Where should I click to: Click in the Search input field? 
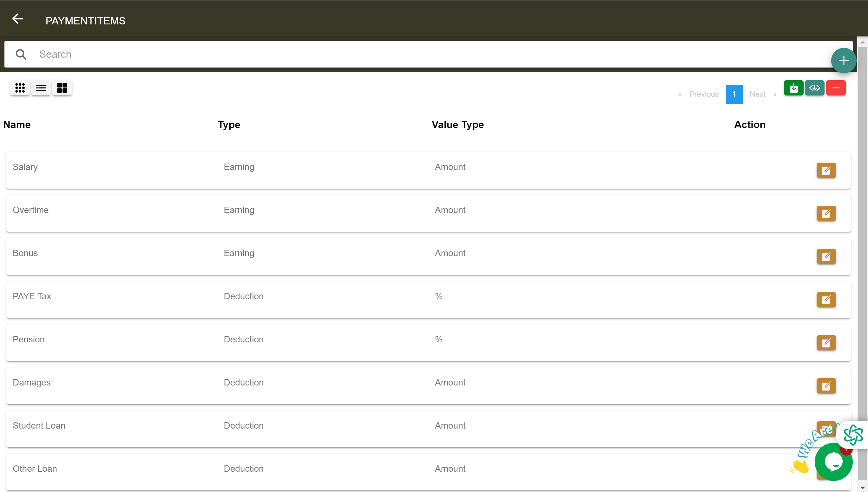(x=406, y=55)
